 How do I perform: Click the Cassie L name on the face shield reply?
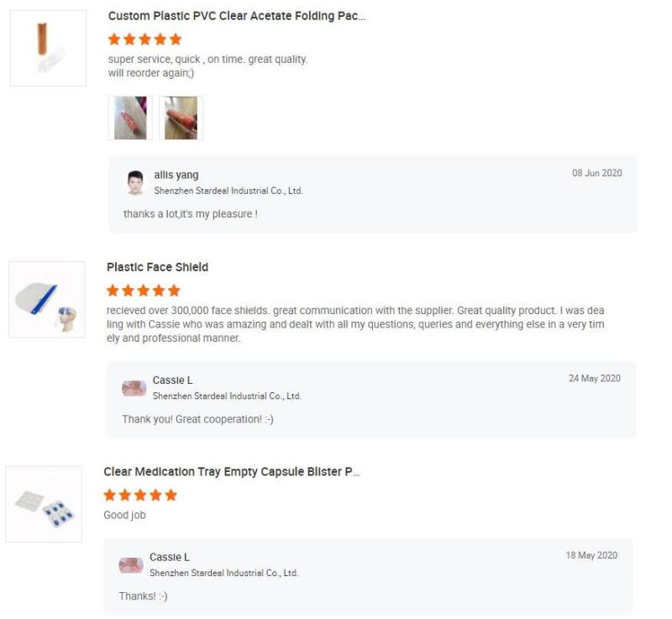pos(172,380)
